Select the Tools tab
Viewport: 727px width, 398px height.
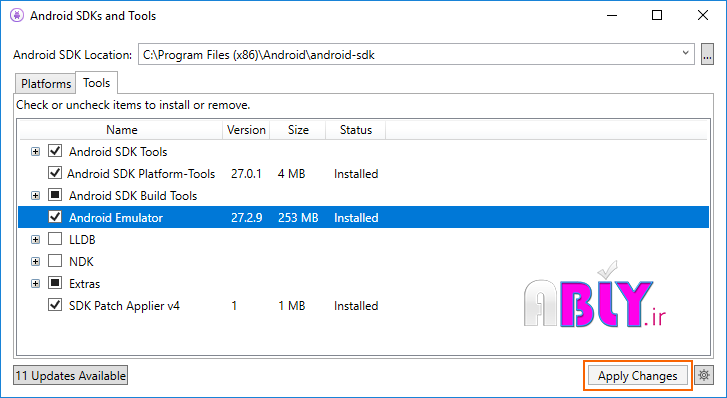96,83
